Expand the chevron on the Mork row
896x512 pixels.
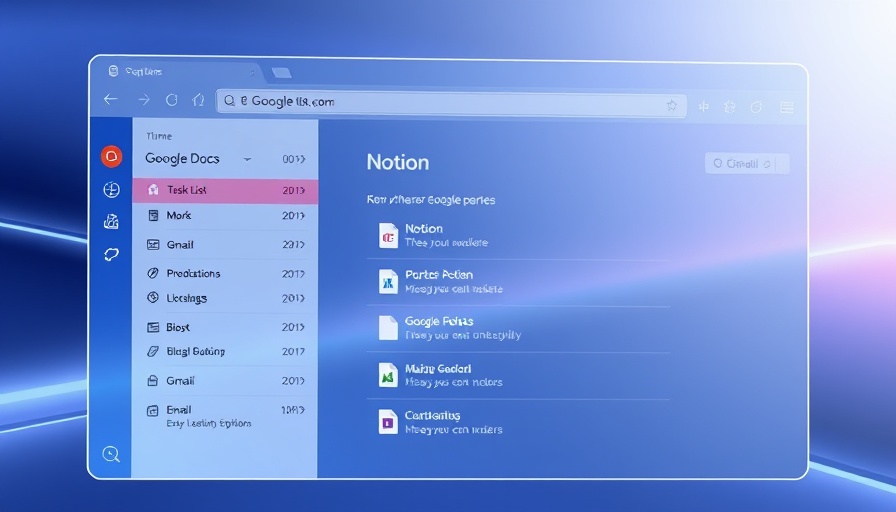coord(302,216)
